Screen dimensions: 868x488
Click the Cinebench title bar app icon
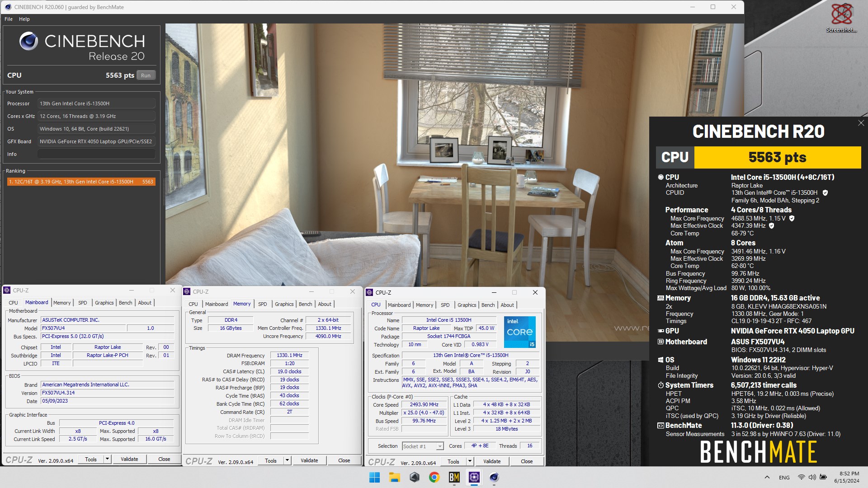tap(8, 7)
